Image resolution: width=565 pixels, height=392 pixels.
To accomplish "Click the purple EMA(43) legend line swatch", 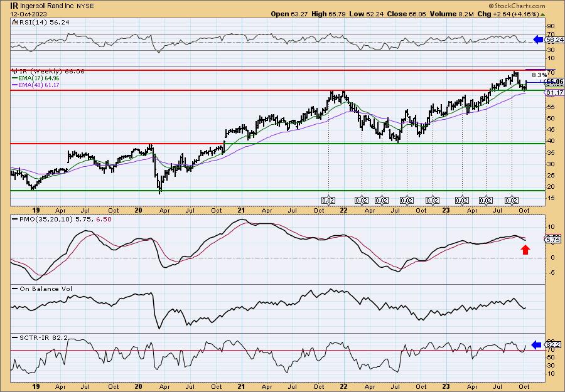I will pyautogui.click(x=15, y=85).
